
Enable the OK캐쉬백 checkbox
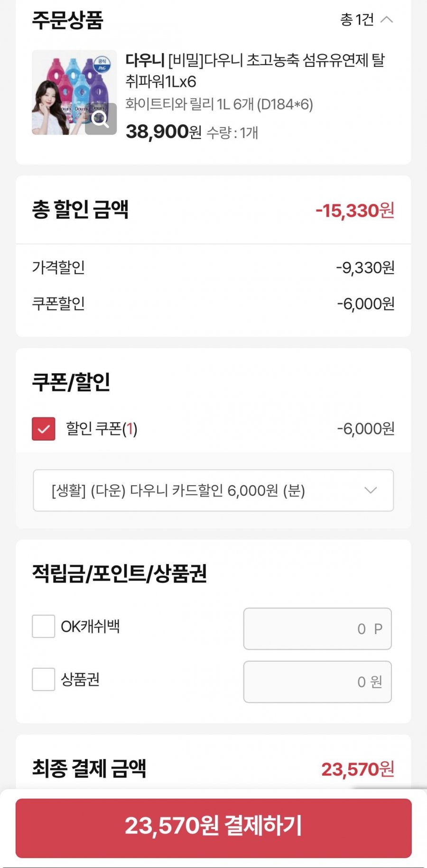(x=44, y=627)
